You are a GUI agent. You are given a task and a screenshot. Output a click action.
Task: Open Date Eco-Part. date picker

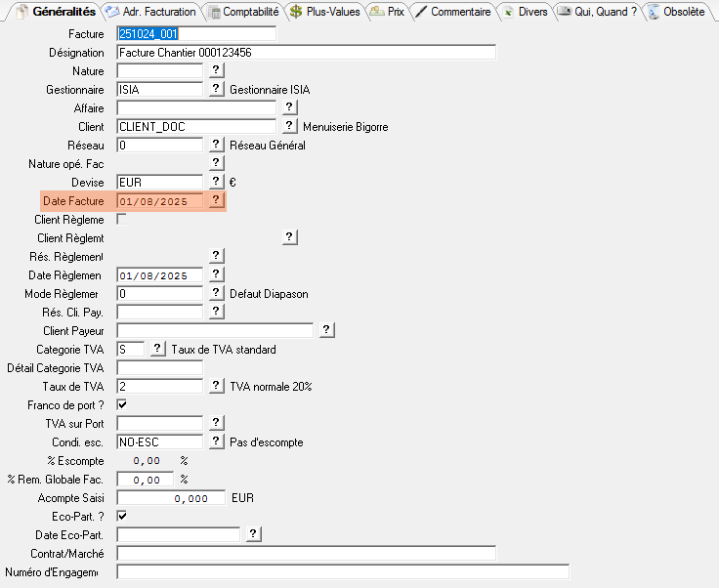[x=253, y=534]
